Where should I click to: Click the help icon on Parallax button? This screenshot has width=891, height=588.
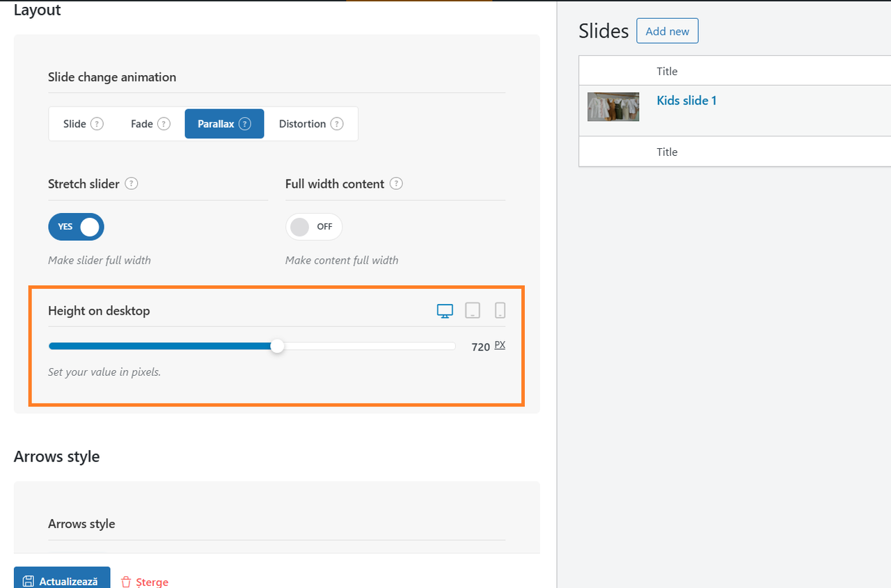pyautogui.click(x=244, y=124)
